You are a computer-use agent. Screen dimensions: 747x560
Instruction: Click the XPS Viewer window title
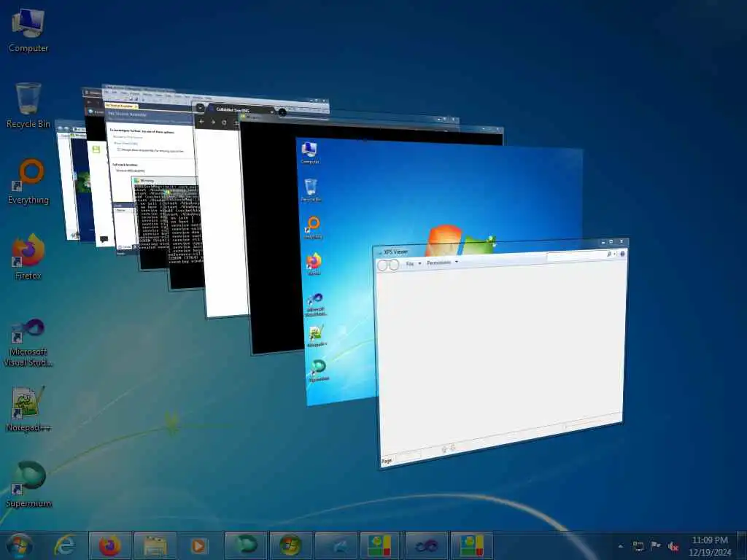coord(395,252)
